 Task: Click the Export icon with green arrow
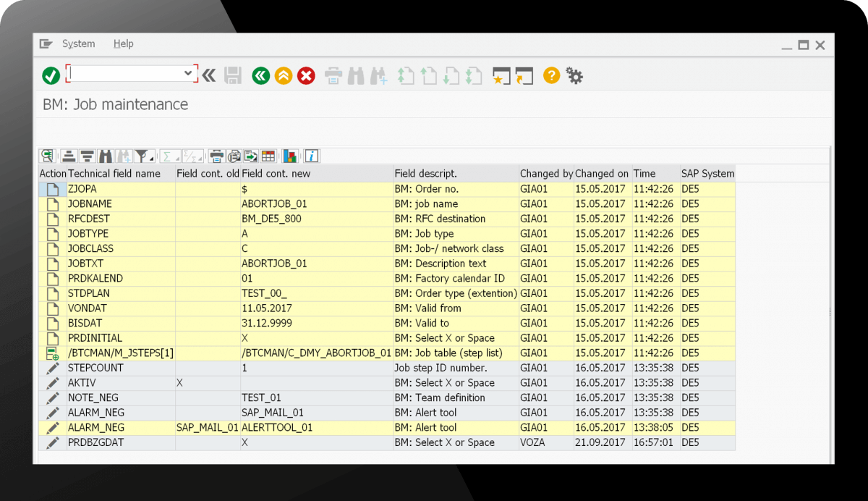pos(251,156)
